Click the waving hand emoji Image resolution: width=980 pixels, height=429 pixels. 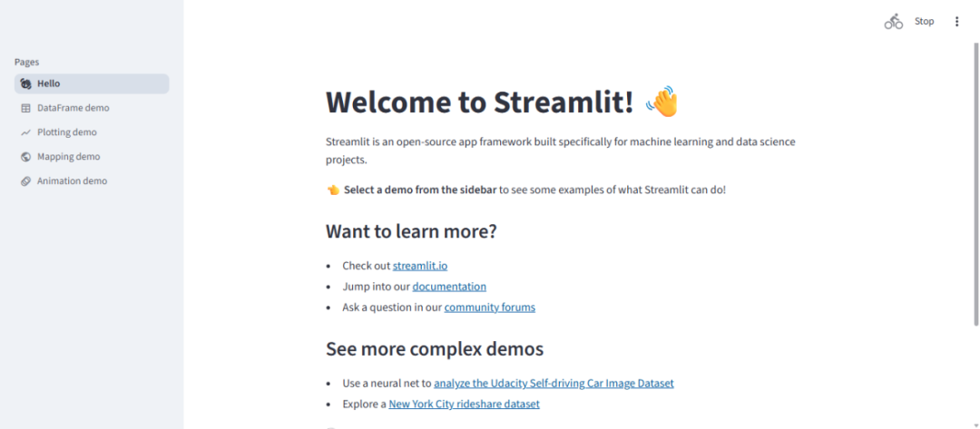point(661,102)
